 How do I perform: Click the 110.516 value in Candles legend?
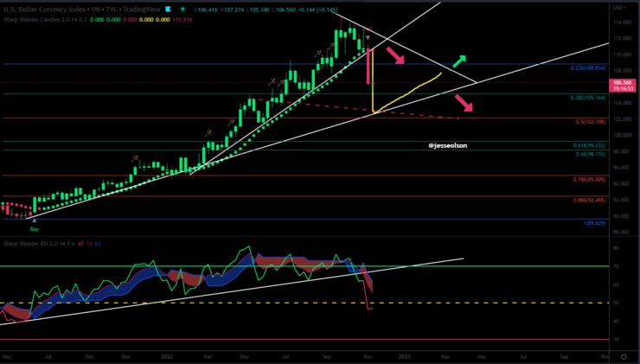[x=181, y=19]
